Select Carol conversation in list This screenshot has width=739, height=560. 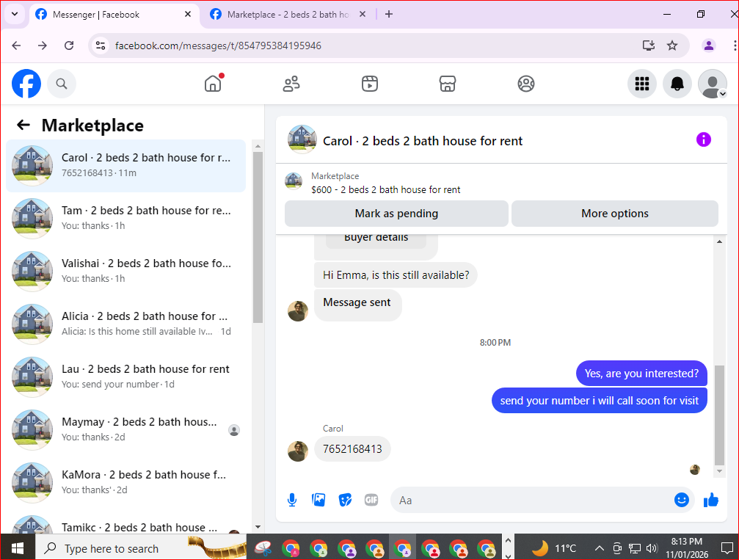tap(125, 165)
